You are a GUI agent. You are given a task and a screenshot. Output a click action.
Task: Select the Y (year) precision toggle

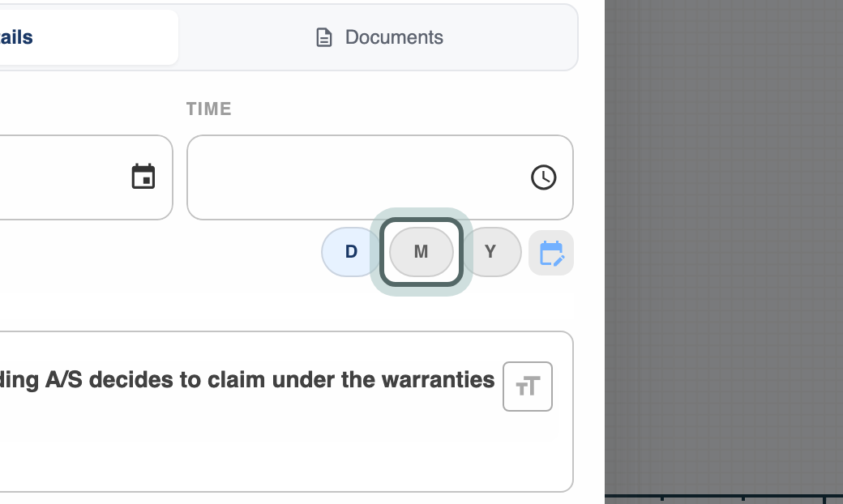490,252
